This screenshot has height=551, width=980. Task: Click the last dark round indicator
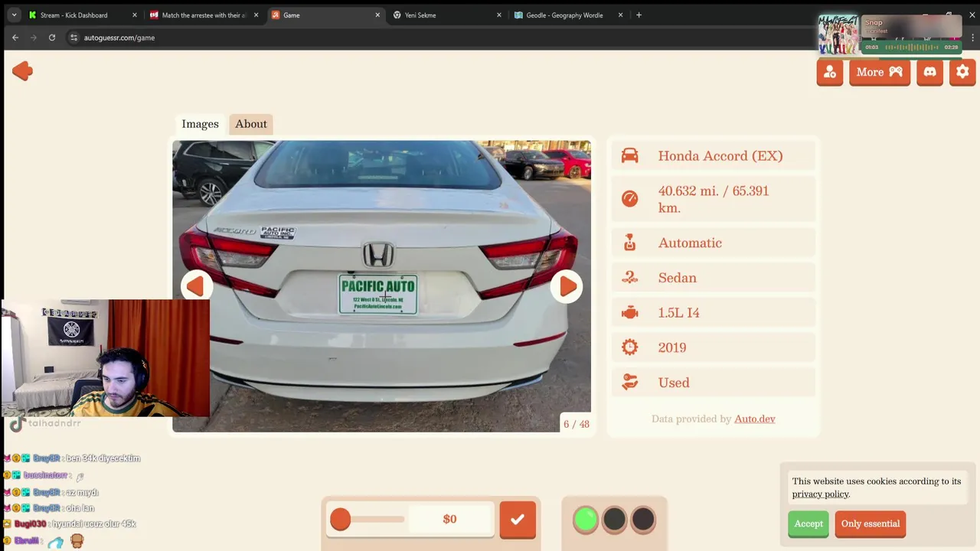click(644, 520)
